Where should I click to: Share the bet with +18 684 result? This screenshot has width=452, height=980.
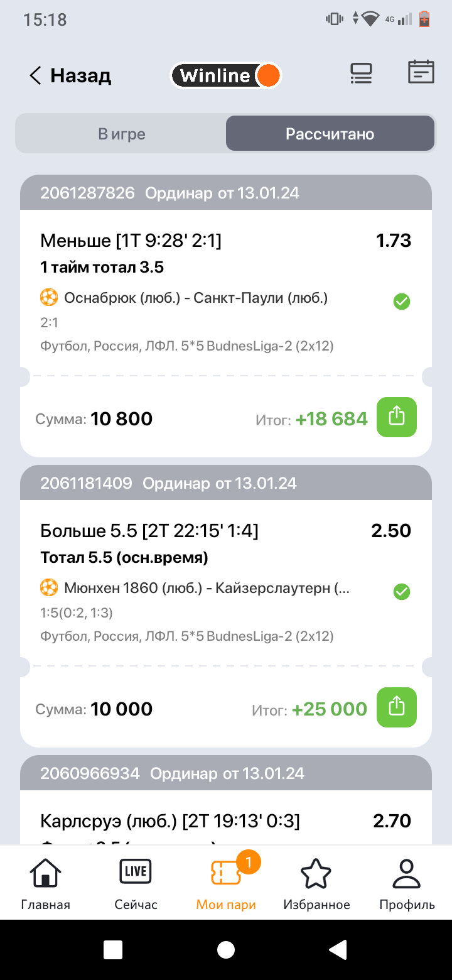click(x=396, y=417)
